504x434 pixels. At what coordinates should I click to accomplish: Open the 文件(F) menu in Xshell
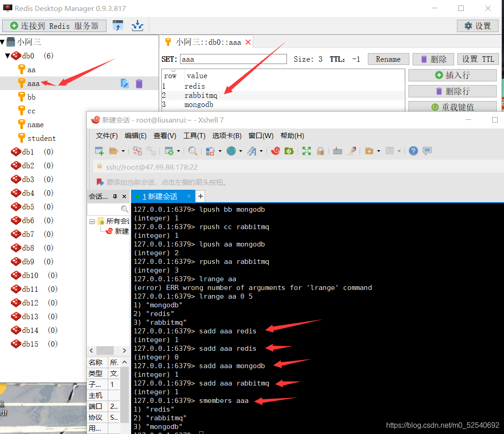(107, 136)
